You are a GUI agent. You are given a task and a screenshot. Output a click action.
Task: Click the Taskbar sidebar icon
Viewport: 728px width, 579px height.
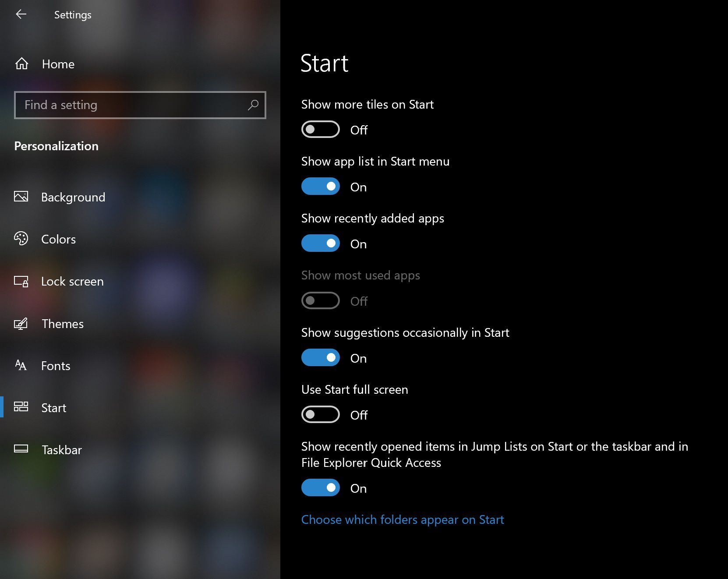tap(21, 449)
